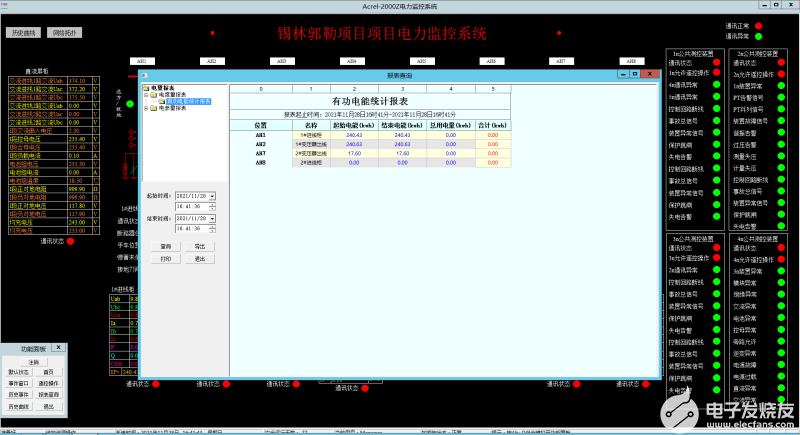Click the 通讯异常 green legend lamp
This screenshot has width=800, height=435.
coord(759,36)
